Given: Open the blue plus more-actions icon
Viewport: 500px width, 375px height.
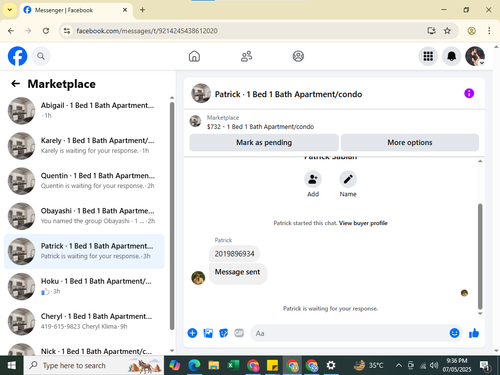Looking at the screenshot, I should (192, 333).
